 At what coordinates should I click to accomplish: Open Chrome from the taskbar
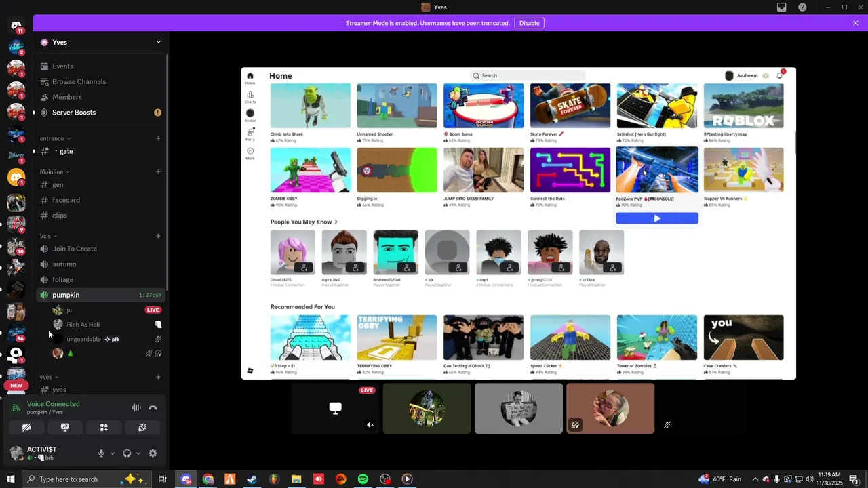click(208, 479)
